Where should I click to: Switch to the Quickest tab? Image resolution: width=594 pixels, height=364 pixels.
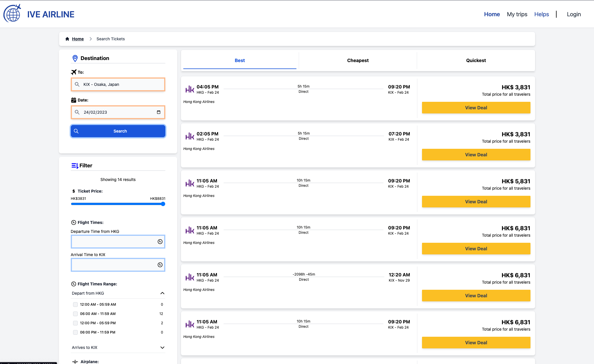pos(476,60)
